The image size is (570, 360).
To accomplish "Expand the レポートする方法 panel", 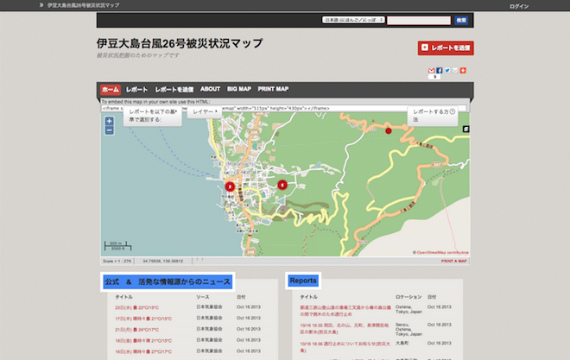I will [433, 116].
